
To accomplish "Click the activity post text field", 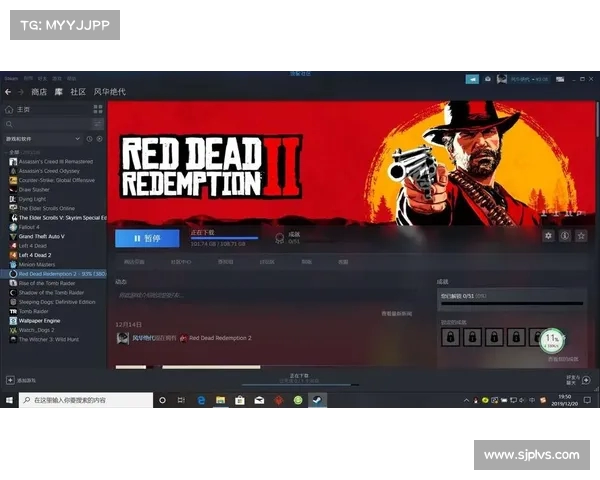I will pos(264,296).
